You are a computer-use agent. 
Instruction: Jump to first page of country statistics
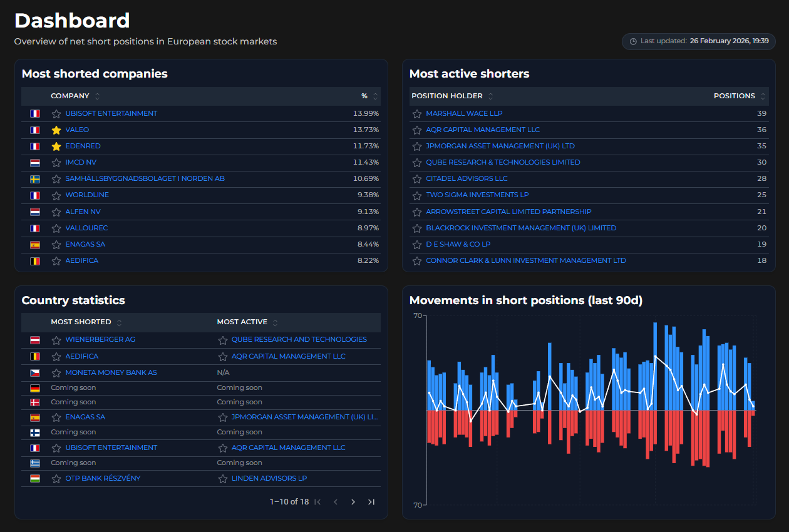pyautogui.click(x=317, y=501)
